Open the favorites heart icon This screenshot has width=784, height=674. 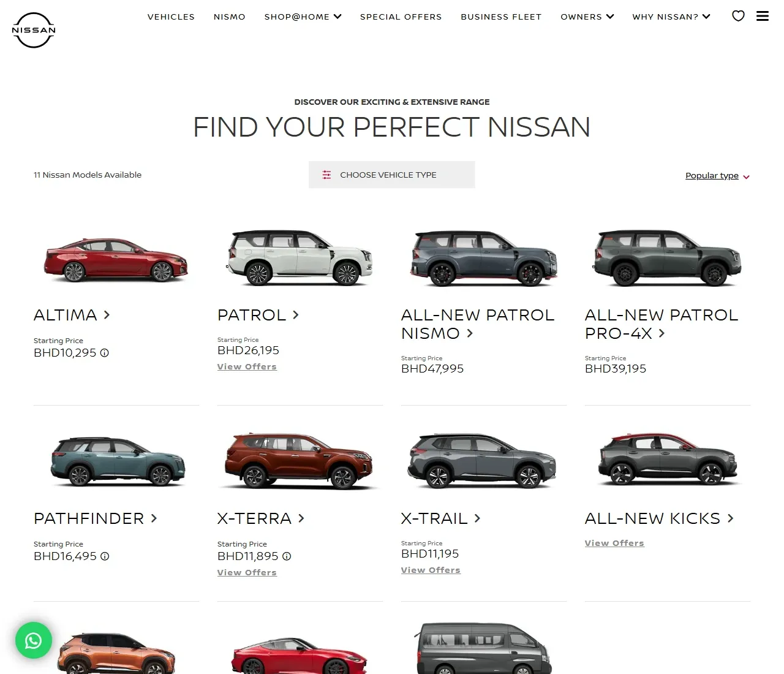738,16
